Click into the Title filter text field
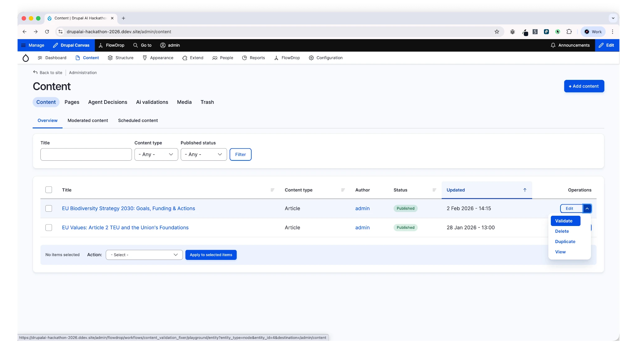The width and height of the screenshot is (637, 364). click(86, 154)
